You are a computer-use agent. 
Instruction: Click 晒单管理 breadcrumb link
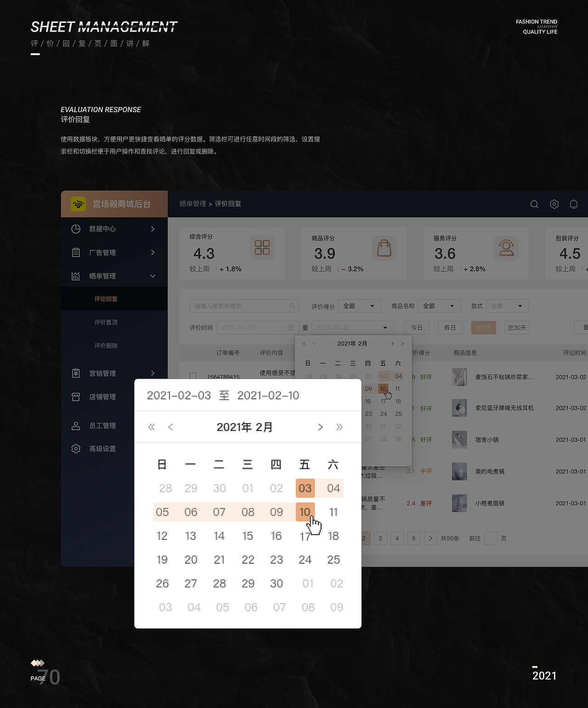pyautogui.click(x=193, y=204)
